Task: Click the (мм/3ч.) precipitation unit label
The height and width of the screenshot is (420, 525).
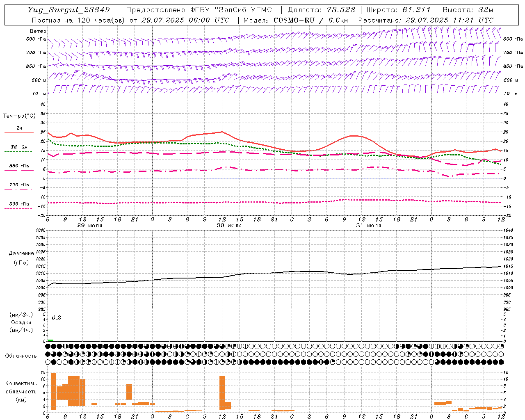Action: pyautogui.click(x=21, y=315)
